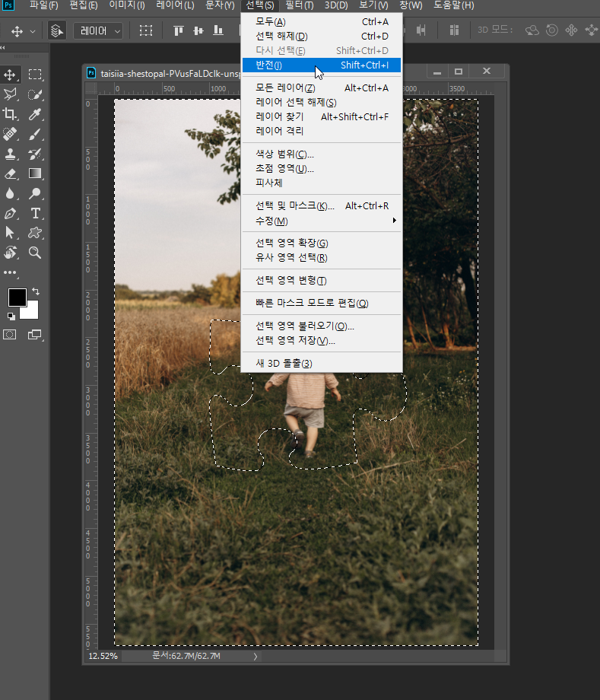The width and height of the screenshot is (600, 700).
Task: Toggle Auto-Select layer icon in options bar
Action: click(x=57, y=30)
